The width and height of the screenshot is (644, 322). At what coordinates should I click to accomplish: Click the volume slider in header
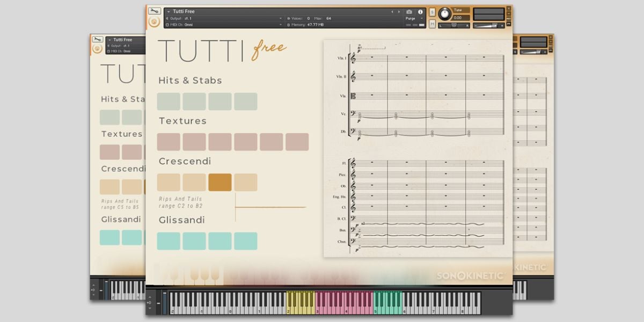coord(489,25)
